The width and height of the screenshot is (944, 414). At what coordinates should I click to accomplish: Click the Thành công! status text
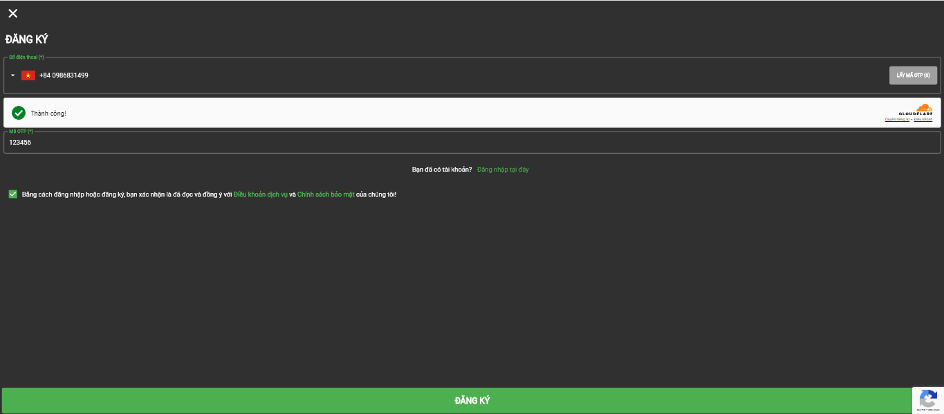pyautogui.click(x=48, y=114)
